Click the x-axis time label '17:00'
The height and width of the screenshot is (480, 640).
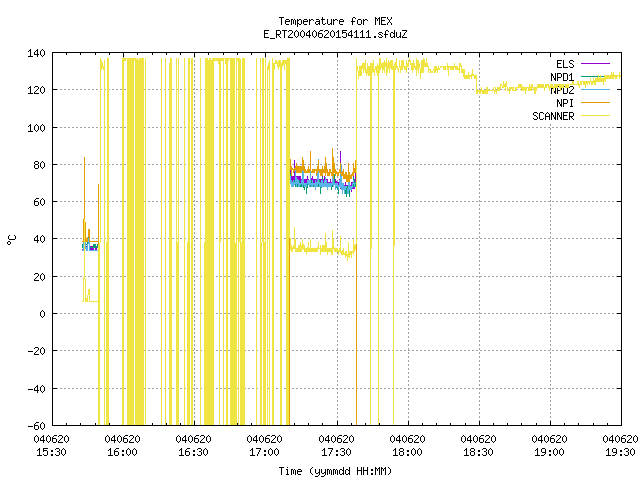click(x=264, y=452)
